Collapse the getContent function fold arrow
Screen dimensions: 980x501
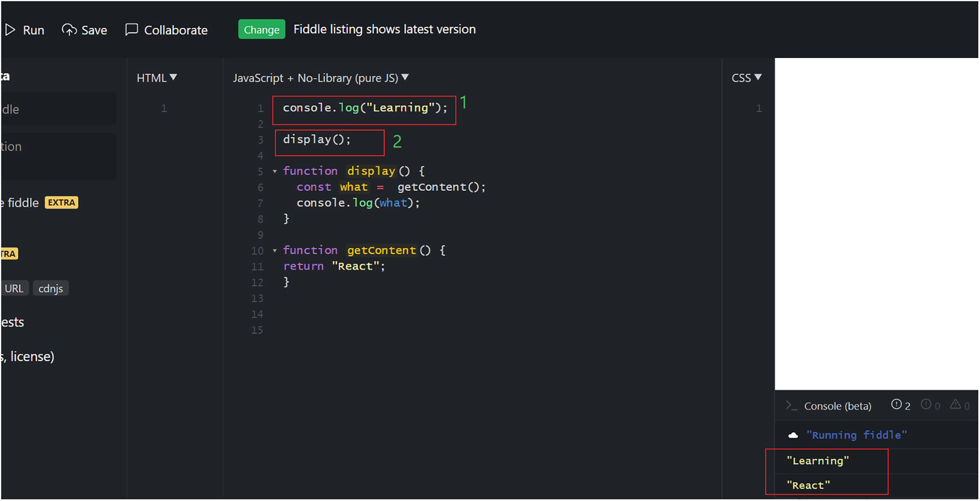(275, 250)
